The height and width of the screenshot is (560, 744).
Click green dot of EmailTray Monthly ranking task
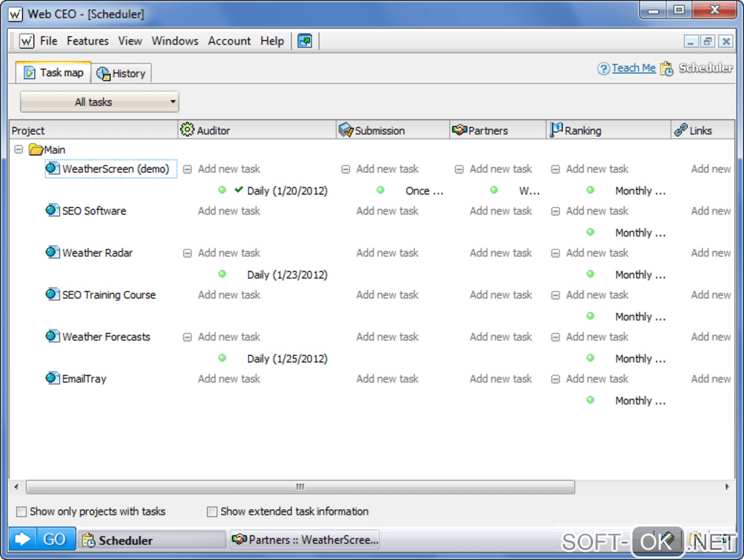coord(590,400)
